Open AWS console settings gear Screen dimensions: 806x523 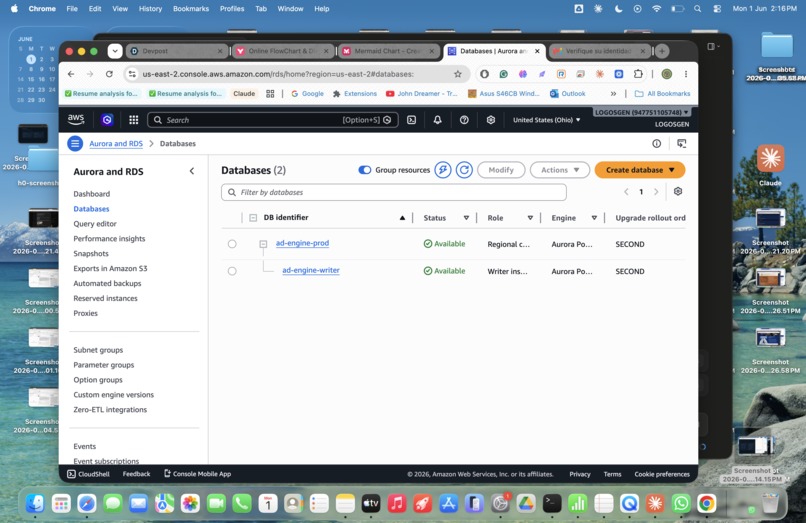(x=491, y=120)
